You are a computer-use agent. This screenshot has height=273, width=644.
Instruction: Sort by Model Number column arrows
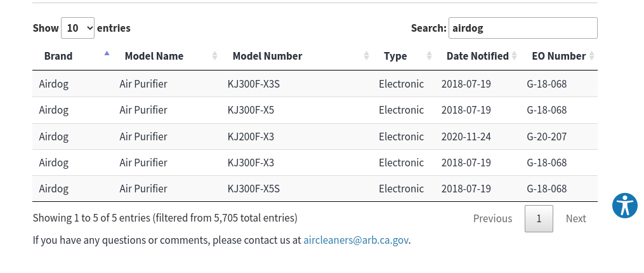[366, 56]
